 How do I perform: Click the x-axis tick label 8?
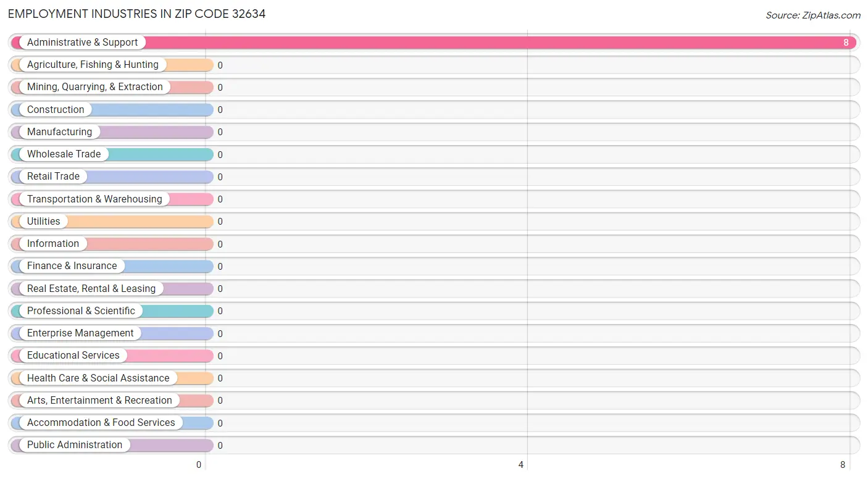[843, 465]
